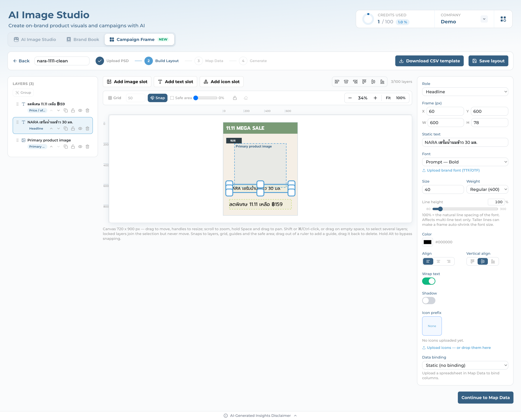Lock the Price / offer text layer
The image size is (521, 420).
(x=73, y=111)
